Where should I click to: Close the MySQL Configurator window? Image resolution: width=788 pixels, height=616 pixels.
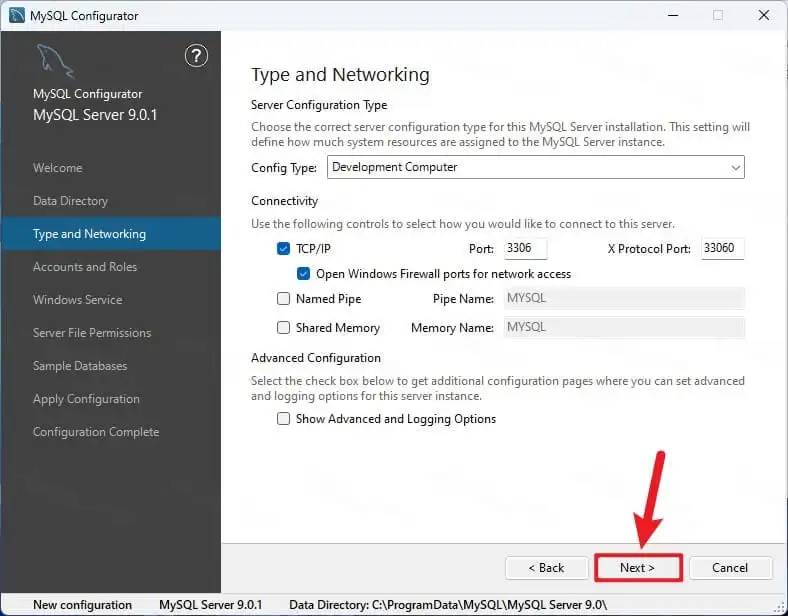click(x=764, y=15)
